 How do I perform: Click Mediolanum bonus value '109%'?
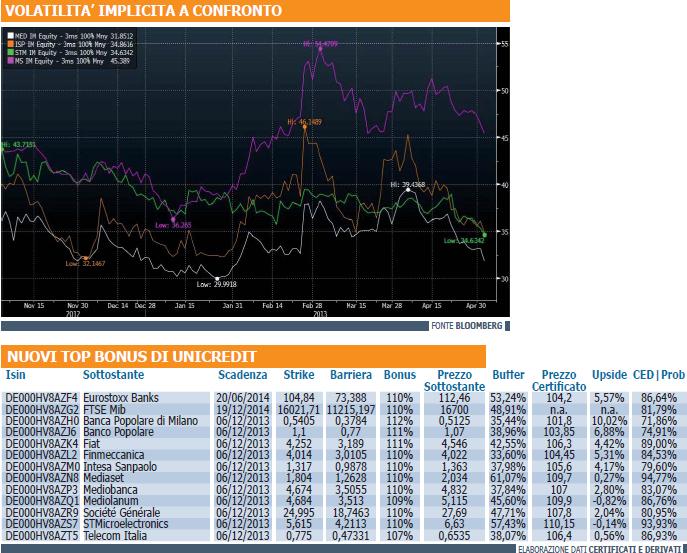400,500
